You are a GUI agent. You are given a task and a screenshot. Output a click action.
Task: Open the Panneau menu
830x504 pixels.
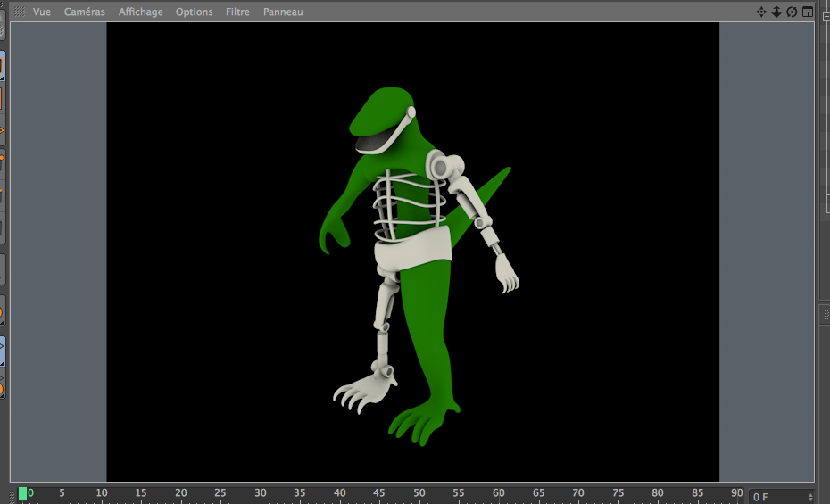point(283,12)
